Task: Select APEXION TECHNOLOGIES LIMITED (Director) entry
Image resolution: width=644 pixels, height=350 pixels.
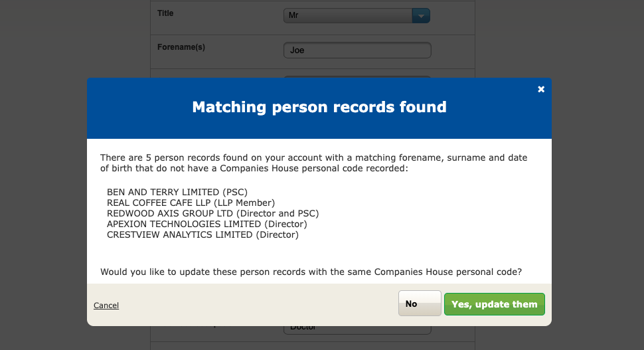Action: [207, 224]
